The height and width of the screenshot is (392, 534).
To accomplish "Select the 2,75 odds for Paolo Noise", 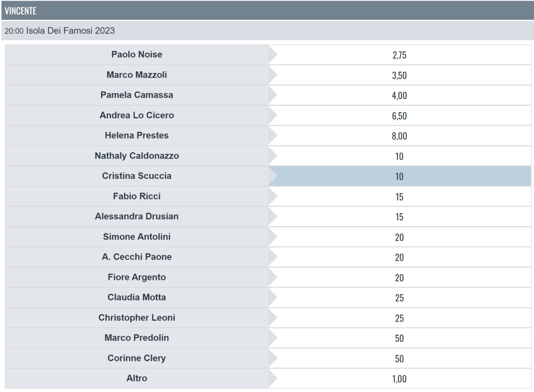I will coord(399,55).
